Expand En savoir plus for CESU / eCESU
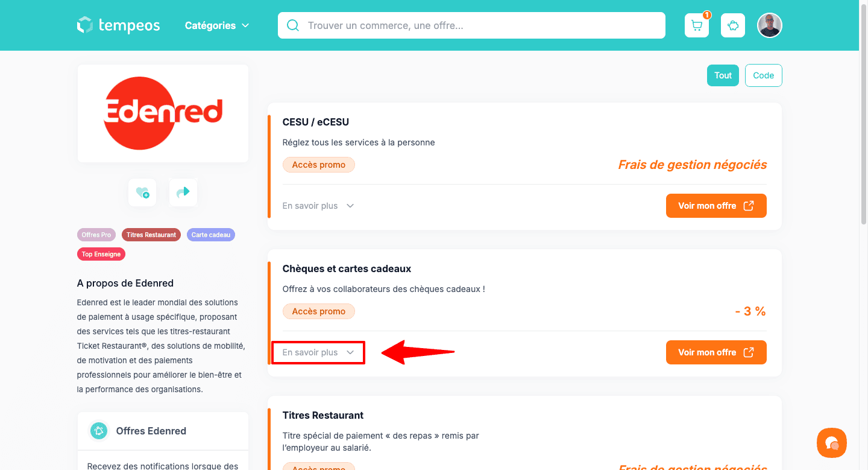Viewport: 868px width, 470px height. pyautogui.click(x=318, y=206)
